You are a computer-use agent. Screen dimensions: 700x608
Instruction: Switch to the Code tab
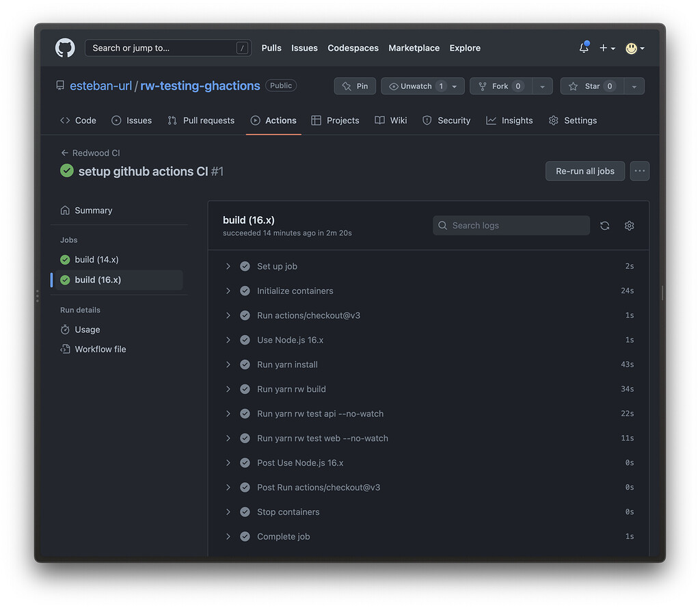tap(78, 120)
